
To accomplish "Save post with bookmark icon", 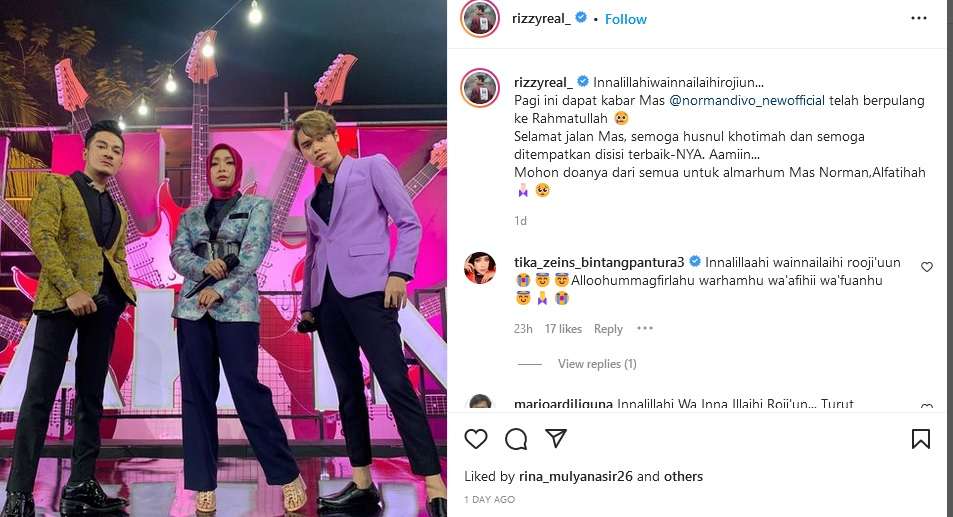I will pos(921,439).
